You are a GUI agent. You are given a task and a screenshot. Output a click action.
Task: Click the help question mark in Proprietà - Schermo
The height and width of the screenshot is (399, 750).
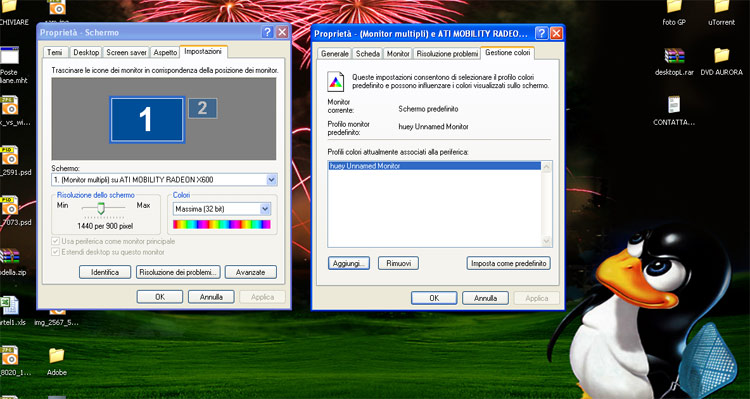point(267,33)
